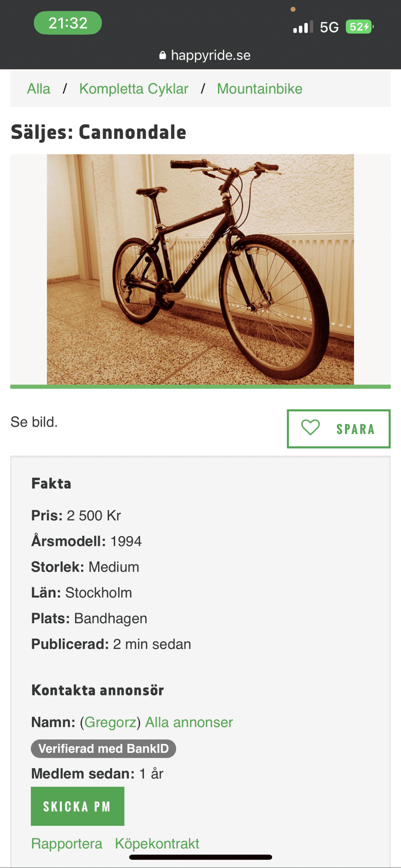
Task: Tap the green battery indicator
Action: click(x=359, y=27)
